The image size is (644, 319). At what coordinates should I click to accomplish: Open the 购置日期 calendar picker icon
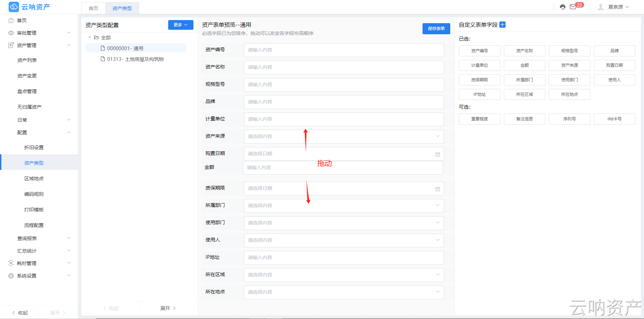tap(437, 154)
